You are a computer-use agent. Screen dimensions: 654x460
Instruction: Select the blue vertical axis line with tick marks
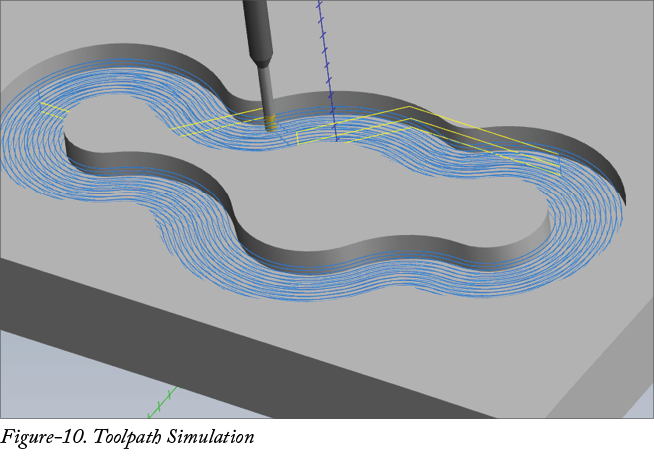point(325,60)
